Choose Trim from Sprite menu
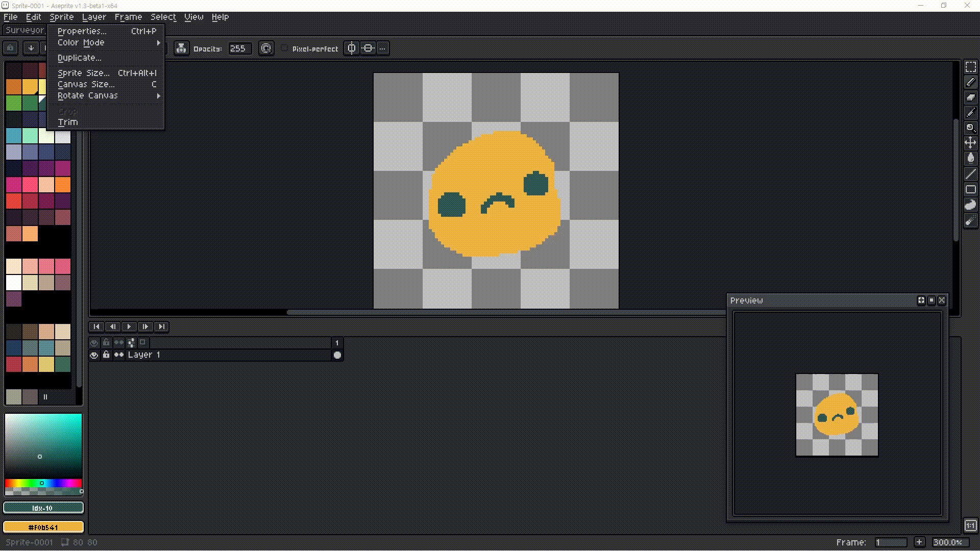The image size is (980, 551). tap(106, 122)
